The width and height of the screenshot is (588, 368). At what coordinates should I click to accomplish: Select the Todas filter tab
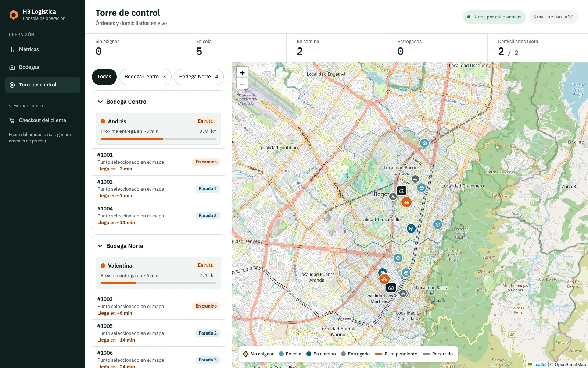tap(104, 77)
